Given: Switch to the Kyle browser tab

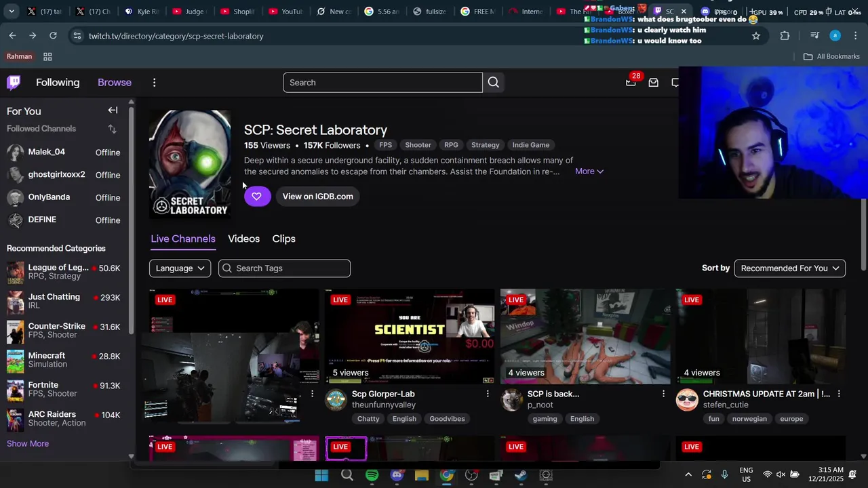Looking at the screenshot, I should [x=141, y=12].
